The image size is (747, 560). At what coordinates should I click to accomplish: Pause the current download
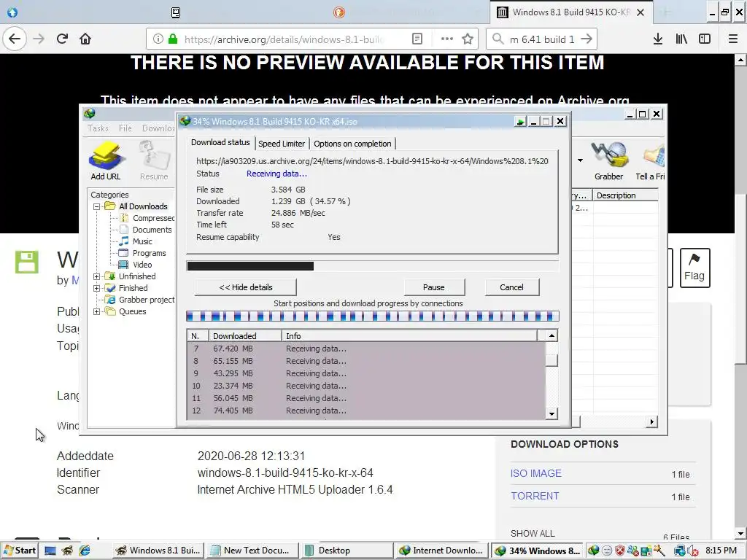click(434, 287)
